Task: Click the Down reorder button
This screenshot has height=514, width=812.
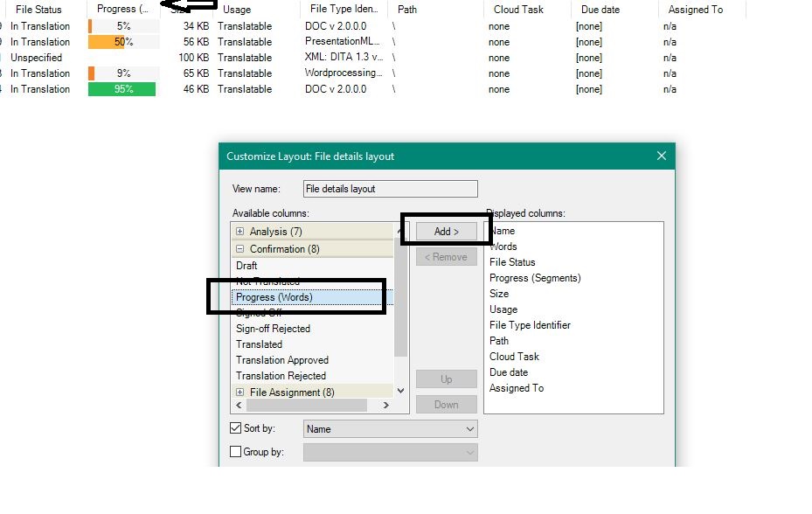Action: click(446, 404)
